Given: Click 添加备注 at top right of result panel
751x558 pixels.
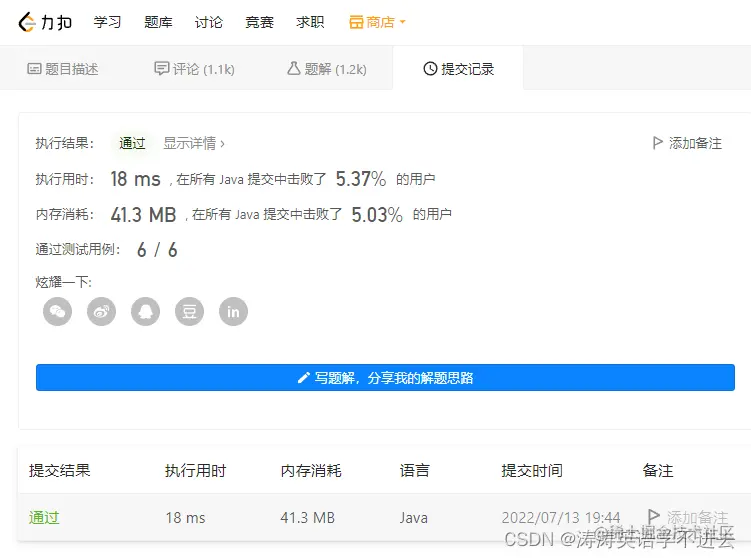Looking at the screenshot, I should pyautogui.click(x=687, y=143).
